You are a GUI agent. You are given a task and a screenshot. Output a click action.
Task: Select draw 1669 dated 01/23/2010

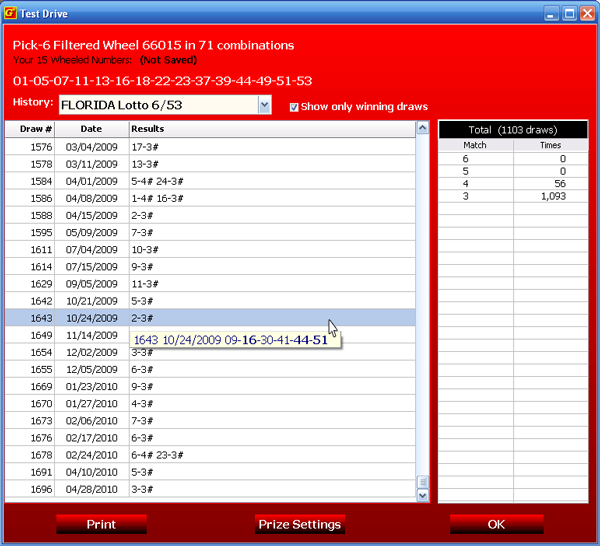tap(210, 386)
